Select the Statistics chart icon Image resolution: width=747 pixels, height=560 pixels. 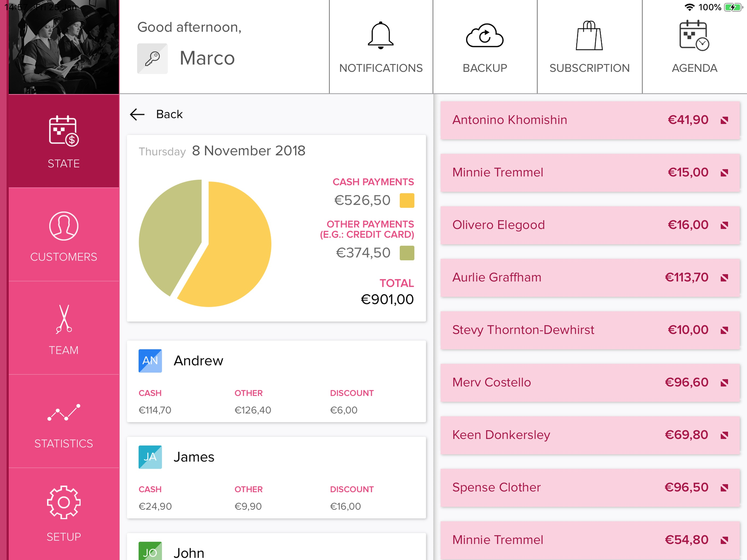(x=64, y=412)
